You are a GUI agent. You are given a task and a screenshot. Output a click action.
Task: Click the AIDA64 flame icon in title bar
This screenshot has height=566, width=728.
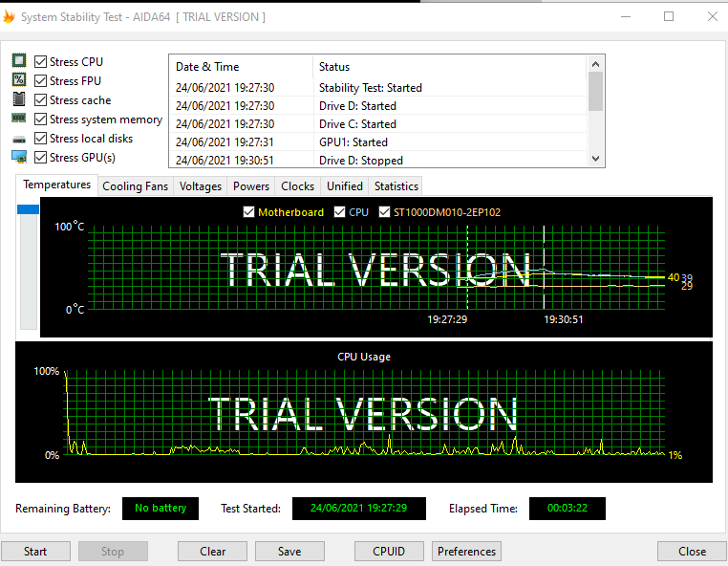(x=9, y=16)
